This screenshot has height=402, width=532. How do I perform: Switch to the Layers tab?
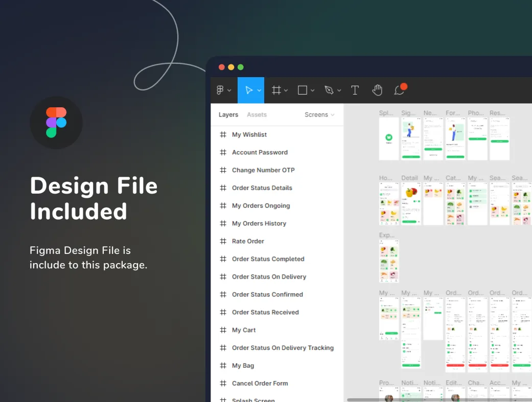pos(228,115)
